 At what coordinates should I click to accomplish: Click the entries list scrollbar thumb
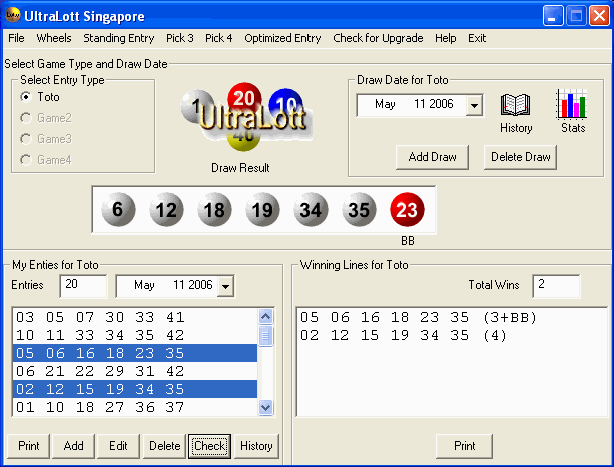click(x=265, y=335)
